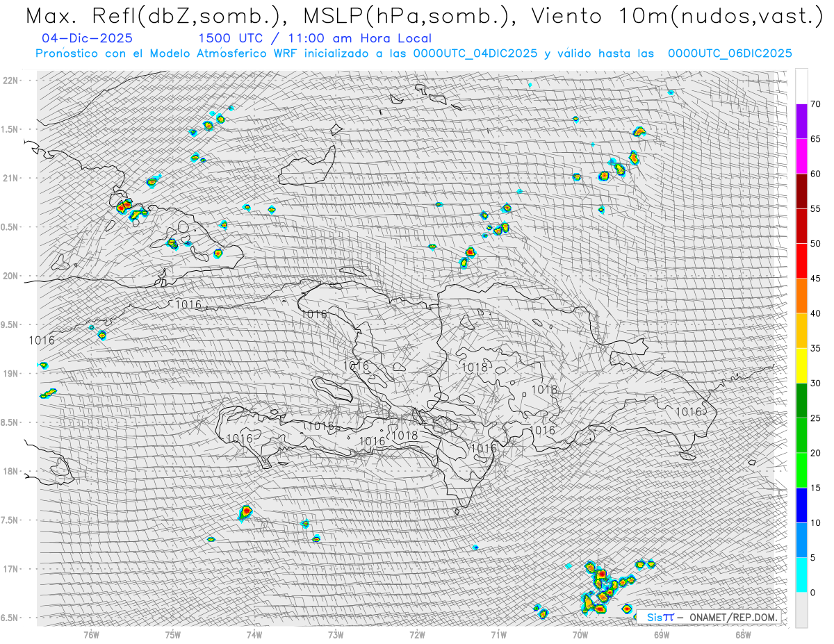Pick the dark red 55–60 dBZ colorbar segment

801,191
